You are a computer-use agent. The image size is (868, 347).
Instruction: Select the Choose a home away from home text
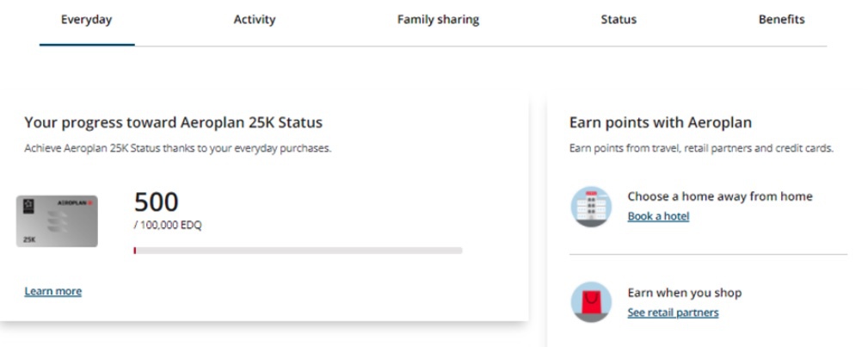[719, 196]
